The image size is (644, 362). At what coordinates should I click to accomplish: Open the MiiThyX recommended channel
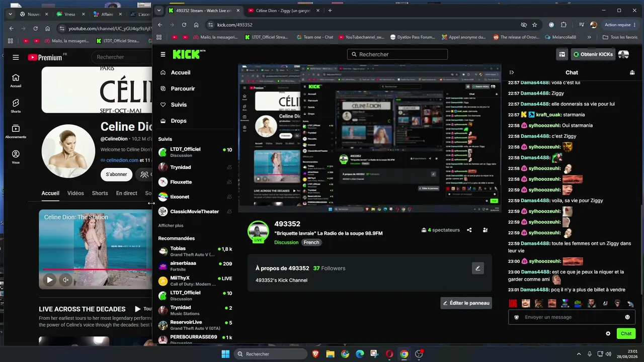195,281
